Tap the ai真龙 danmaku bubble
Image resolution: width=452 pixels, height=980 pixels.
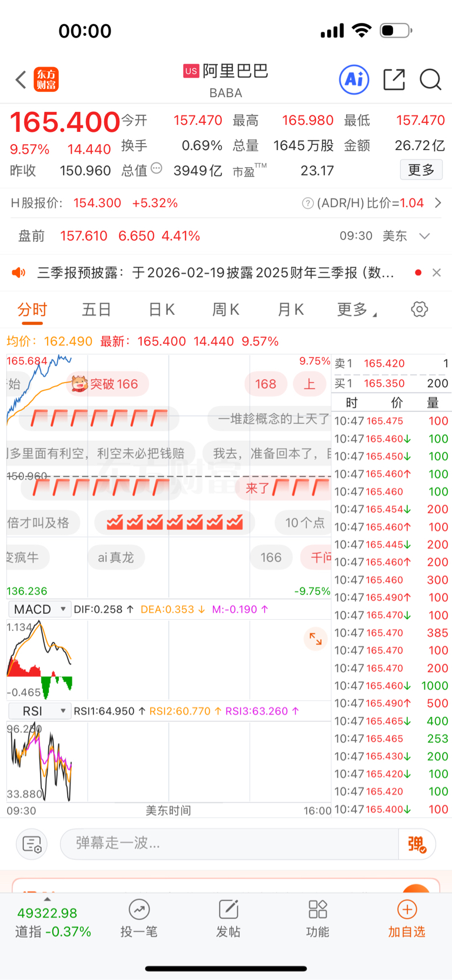116,557
